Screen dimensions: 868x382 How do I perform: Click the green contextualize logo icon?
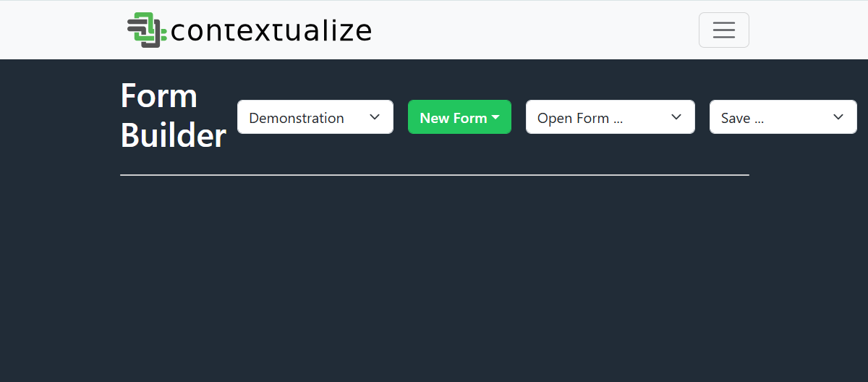pos(148,30)
